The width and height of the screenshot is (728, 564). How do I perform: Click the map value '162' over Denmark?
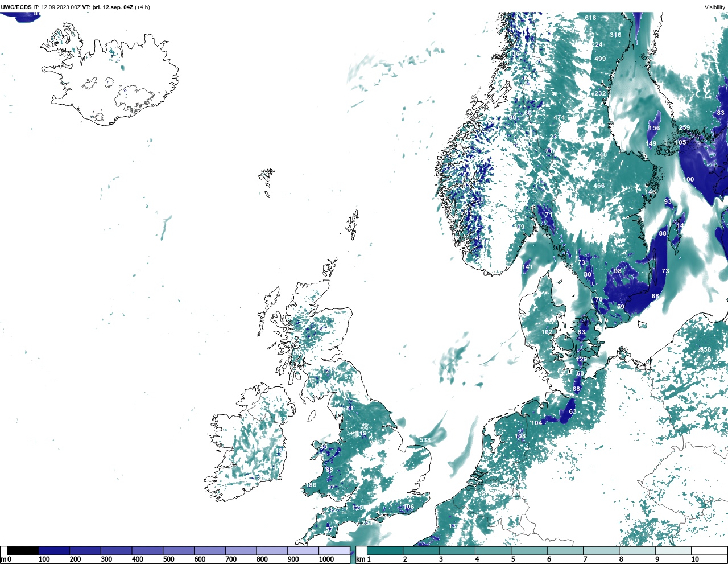(547, 332)
